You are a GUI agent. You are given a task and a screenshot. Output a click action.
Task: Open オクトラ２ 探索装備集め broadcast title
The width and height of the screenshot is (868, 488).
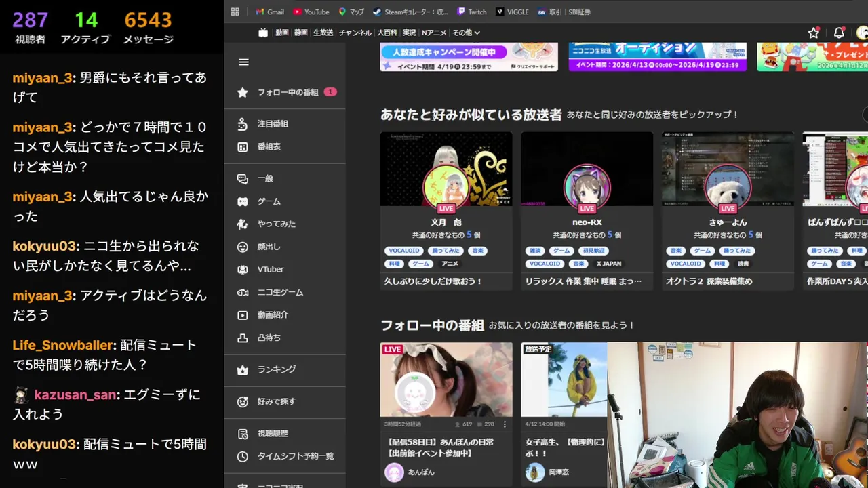click(x=709, y=281)
